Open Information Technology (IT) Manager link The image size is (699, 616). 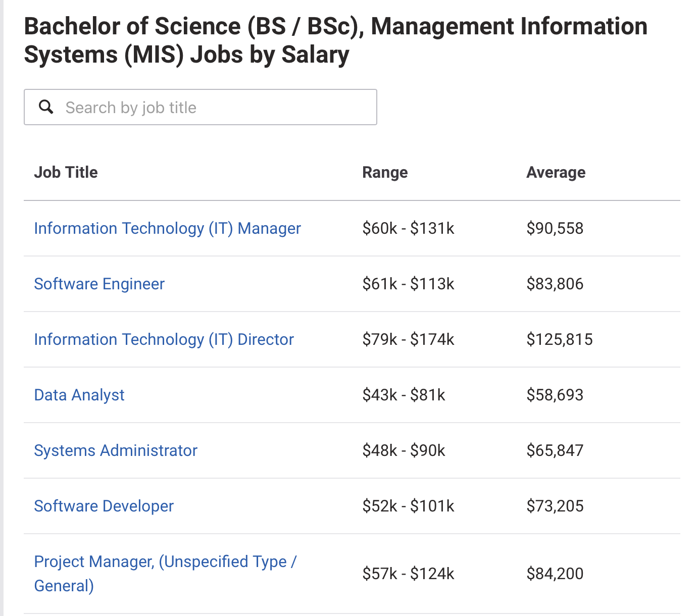(x=167, y=228)
